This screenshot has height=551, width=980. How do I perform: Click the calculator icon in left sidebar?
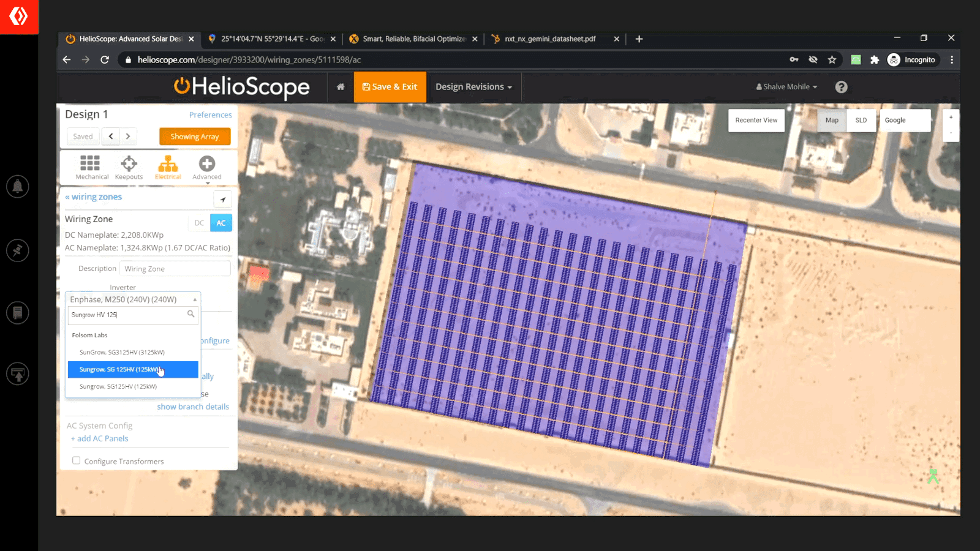tap(18, 313)
